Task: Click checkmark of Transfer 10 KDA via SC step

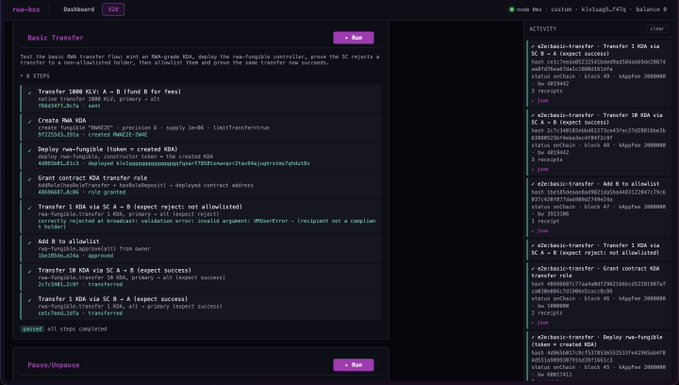Action: tap(29, 271)
